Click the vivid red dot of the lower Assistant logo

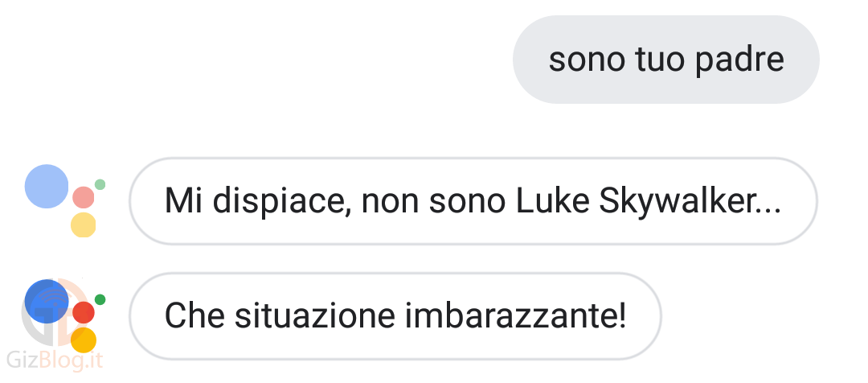click(84, 313)
